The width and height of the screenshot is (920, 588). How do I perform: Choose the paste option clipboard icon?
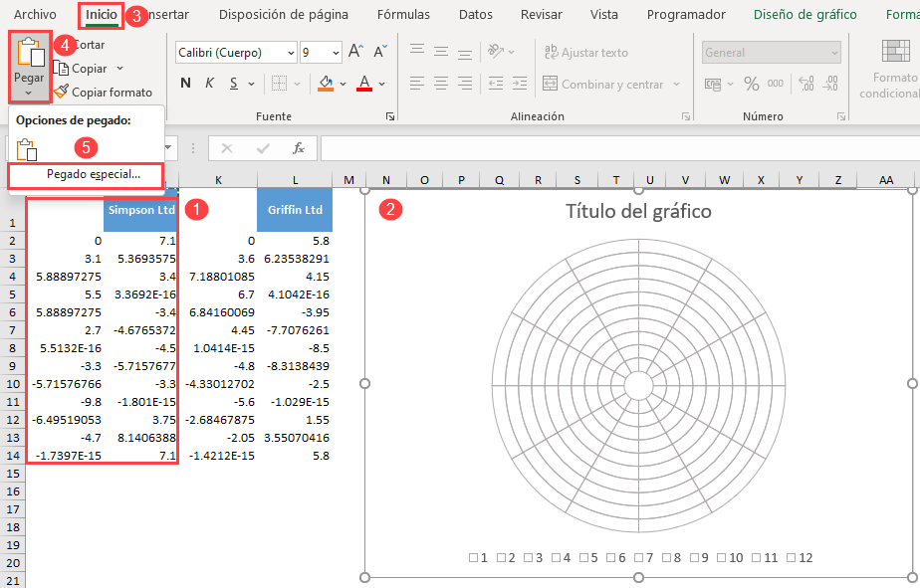27,149
